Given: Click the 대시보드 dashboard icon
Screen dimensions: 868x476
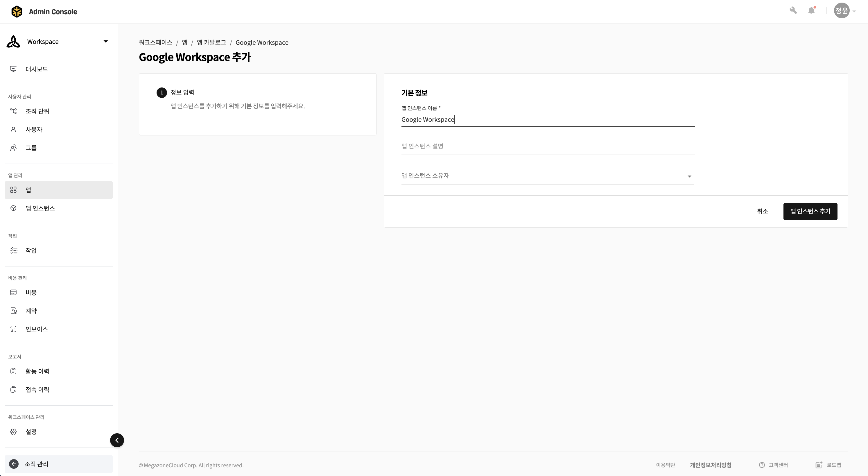Looking at the screenshot, I should click(x=13, y=69).
